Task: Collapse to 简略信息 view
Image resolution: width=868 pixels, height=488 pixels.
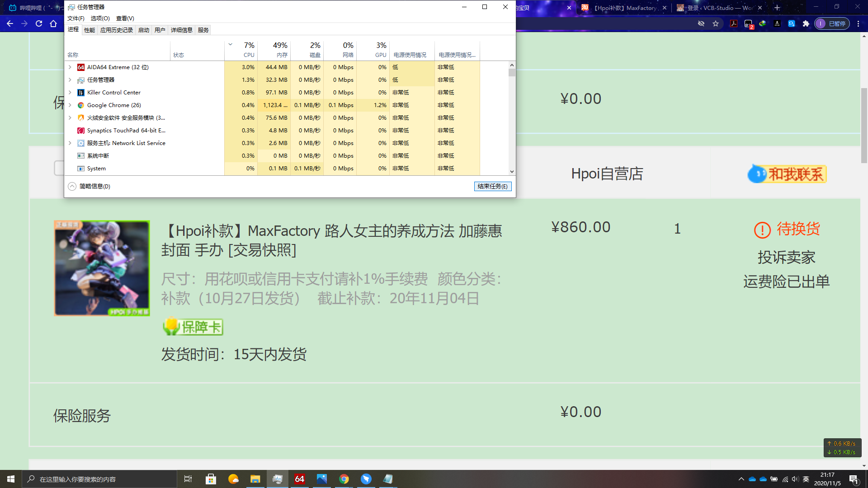Action: click(x=90, y=186)
